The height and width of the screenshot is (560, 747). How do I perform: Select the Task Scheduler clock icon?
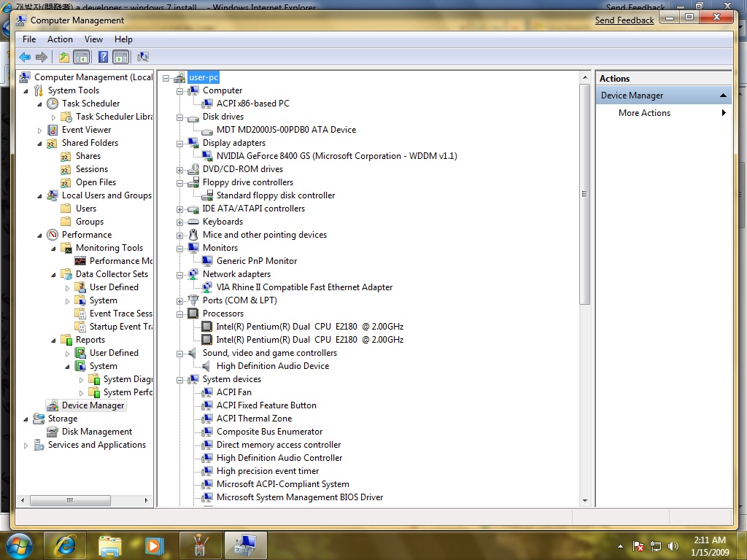[x=53, y=104]
